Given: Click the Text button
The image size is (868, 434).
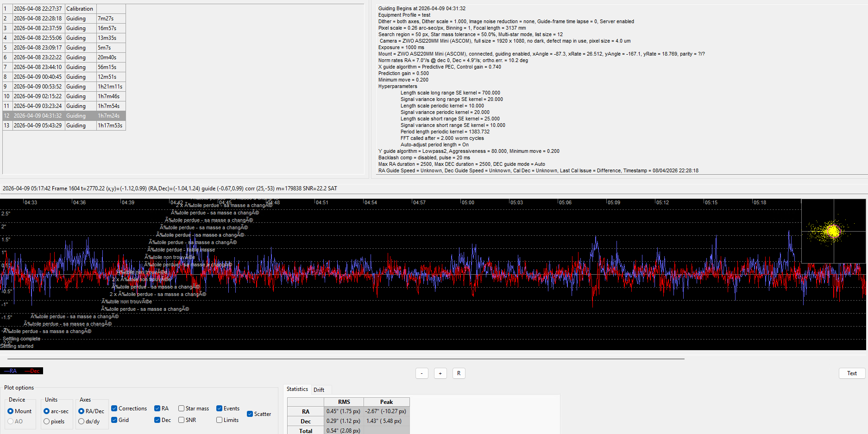Looking at the screenshot, I should tap(852, 373).
